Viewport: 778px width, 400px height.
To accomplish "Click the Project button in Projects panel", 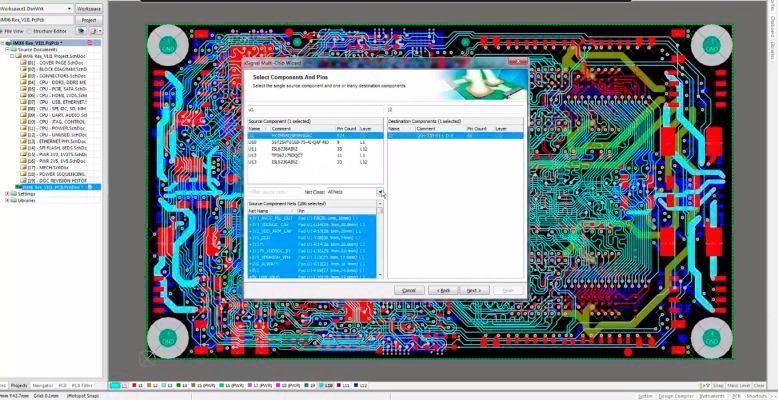I will click(x=89, y=20).
